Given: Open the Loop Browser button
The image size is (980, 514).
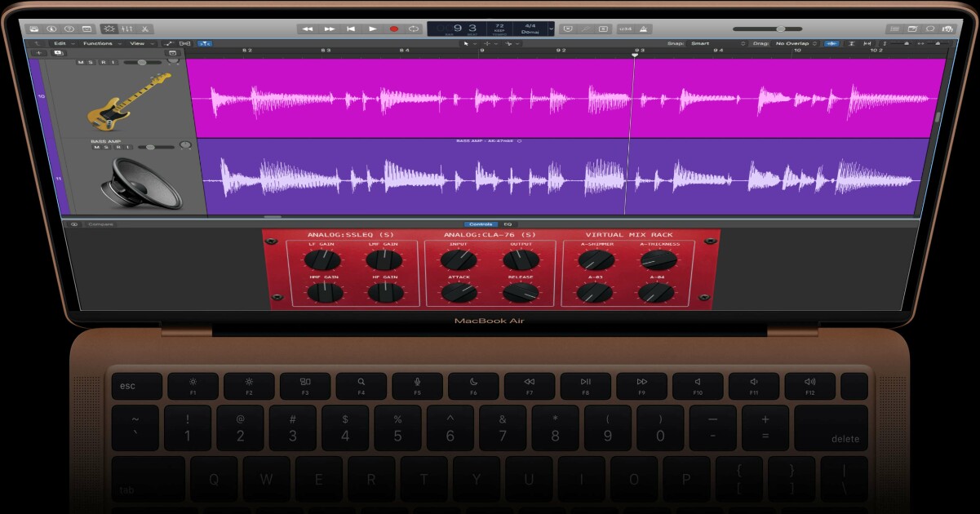Looking at the screenshot, I should point(930,29).
